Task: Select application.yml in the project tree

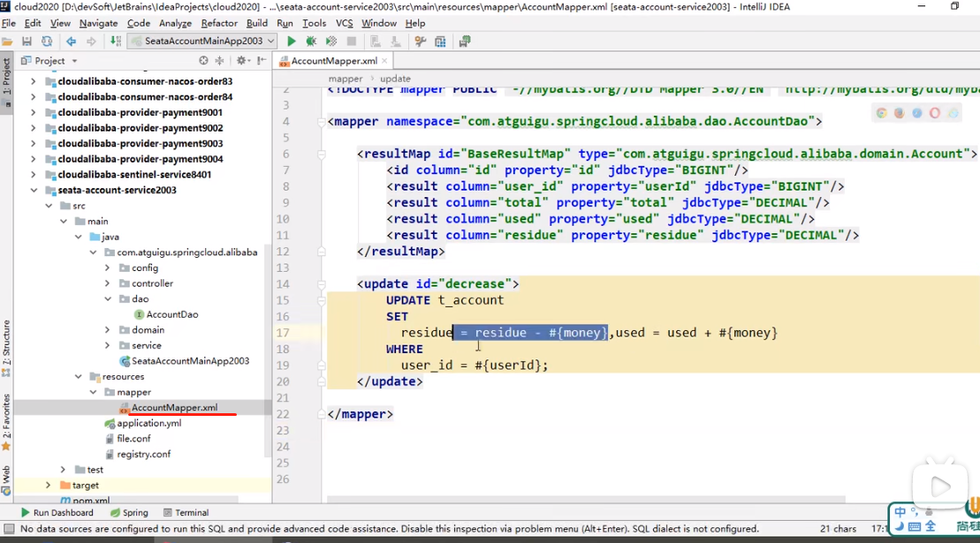Action: point(148,423)
